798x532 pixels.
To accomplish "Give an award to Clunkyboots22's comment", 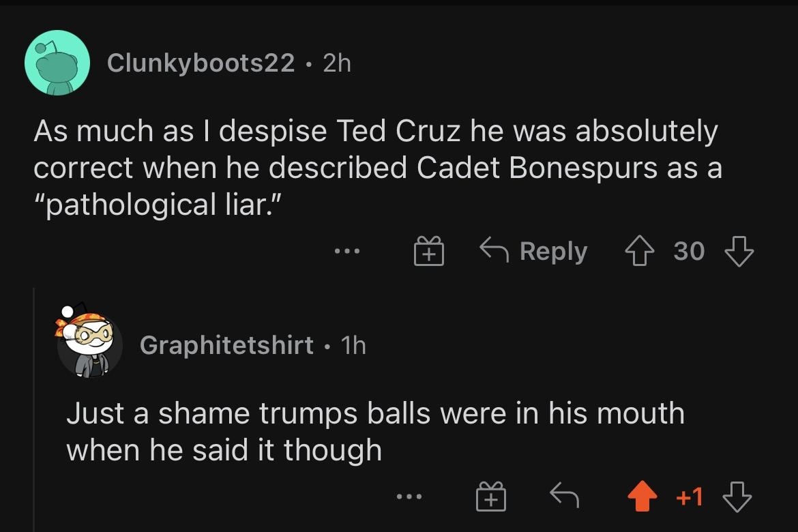I will click(429, 252).
